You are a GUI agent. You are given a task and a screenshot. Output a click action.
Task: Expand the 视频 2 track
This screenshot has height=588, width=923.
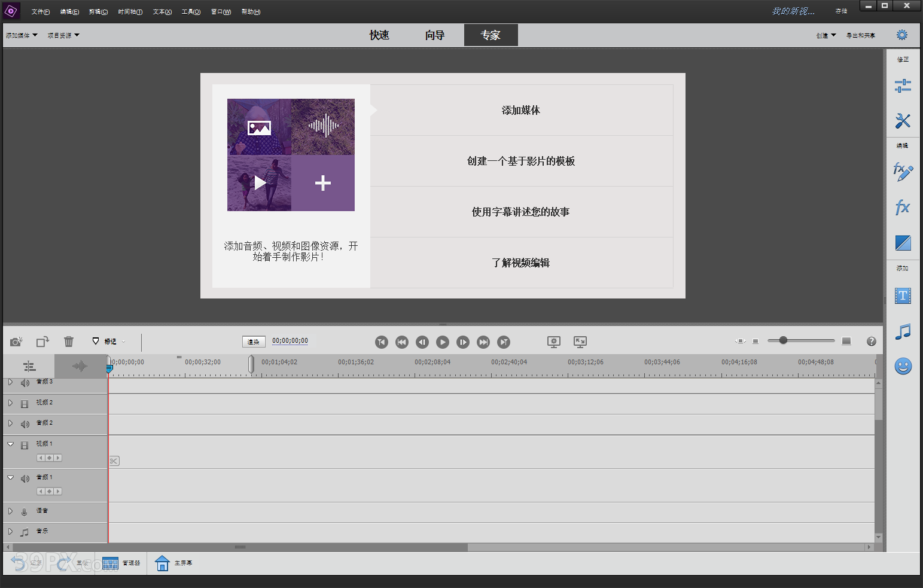tap(10, 403)
